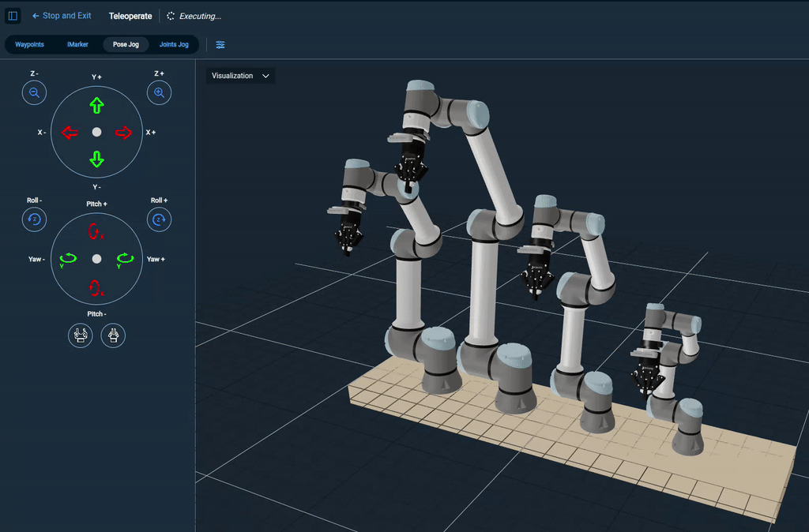This screenshot has height=532, width=809.
Task: Jog Z+ with zoom-in icon
Action: click(x=159, y=93)
